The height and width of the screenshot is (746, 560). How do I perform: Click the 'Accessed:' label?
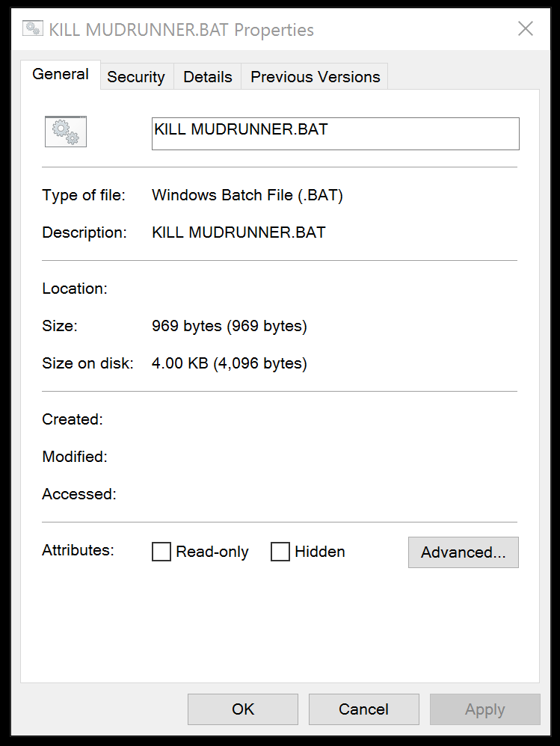79,494
